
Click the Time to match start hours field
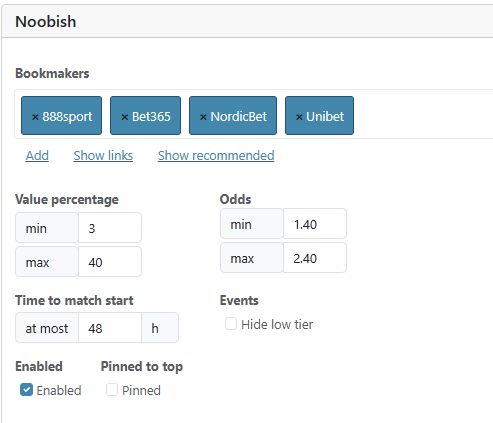tap(110, 328)
